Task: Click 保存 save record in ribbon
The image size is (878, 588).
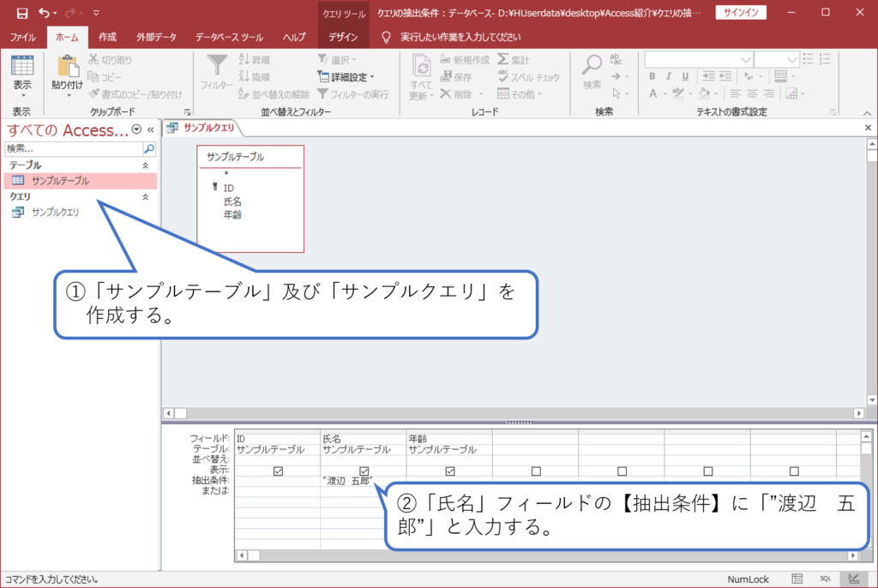Action: click(x=456, y=77)
